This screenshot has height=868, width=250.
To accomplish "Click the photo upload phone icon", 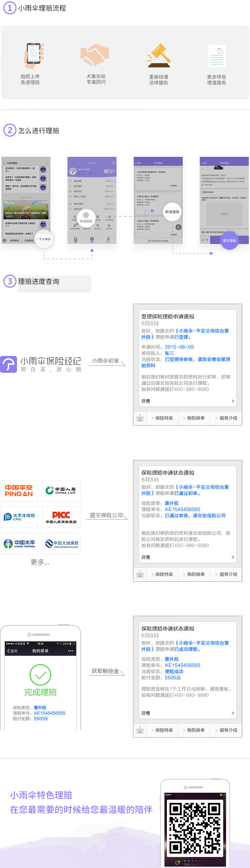I will [33, 55].
